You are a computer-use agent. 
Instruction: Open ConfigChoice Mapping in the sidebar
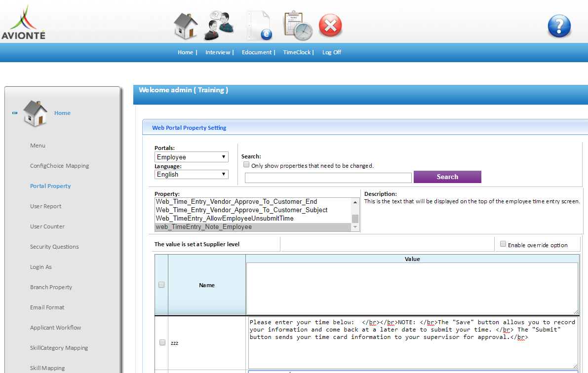59,166
